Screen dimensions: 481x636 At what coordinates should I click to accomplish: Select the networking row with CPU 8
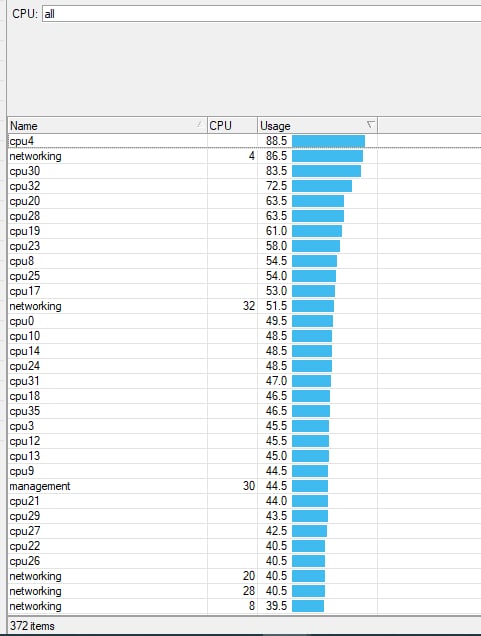(x=244, y=606)
